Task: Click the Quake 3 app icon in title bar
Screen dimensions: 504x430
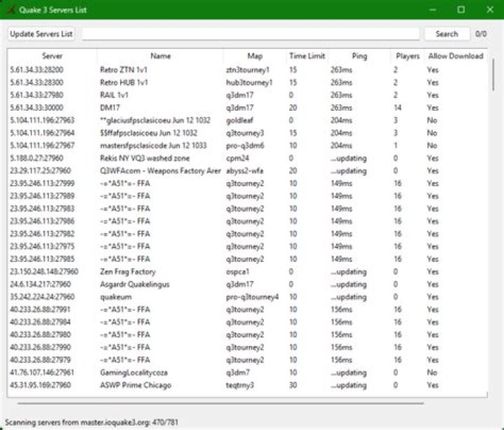Action: coord(10,10)
